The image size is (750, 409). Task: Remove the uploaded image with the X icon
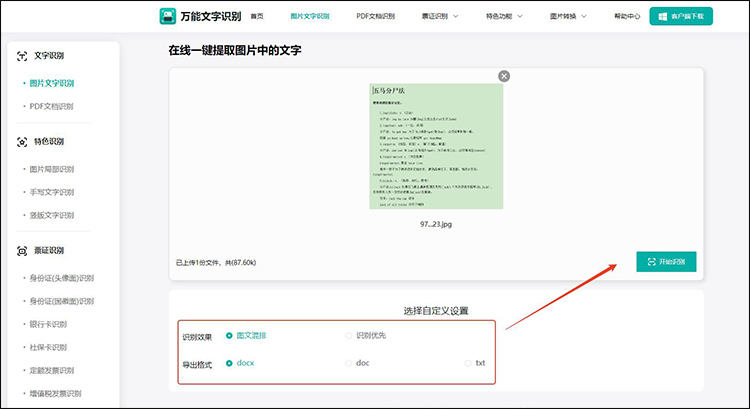tap(504, 76)
